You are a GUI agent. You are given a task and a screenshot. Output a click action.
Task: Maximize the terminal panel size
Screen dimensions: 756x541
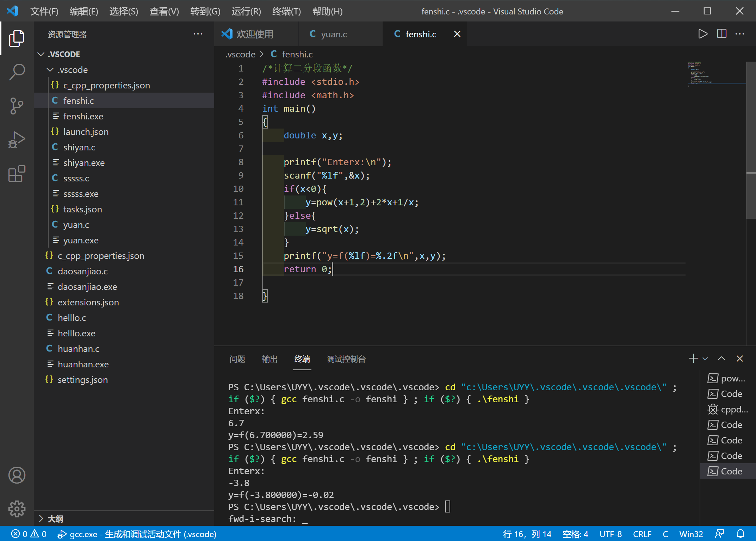click(721, 359)
